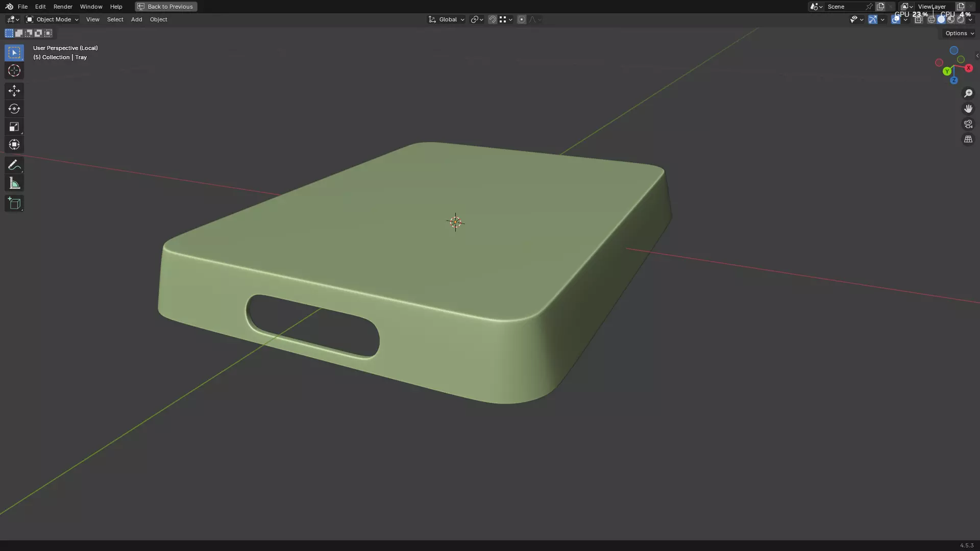Click the ViewLayer name field
Image resolution: width=980 pixels, height=551 pixels.
(x=935, y=7)
